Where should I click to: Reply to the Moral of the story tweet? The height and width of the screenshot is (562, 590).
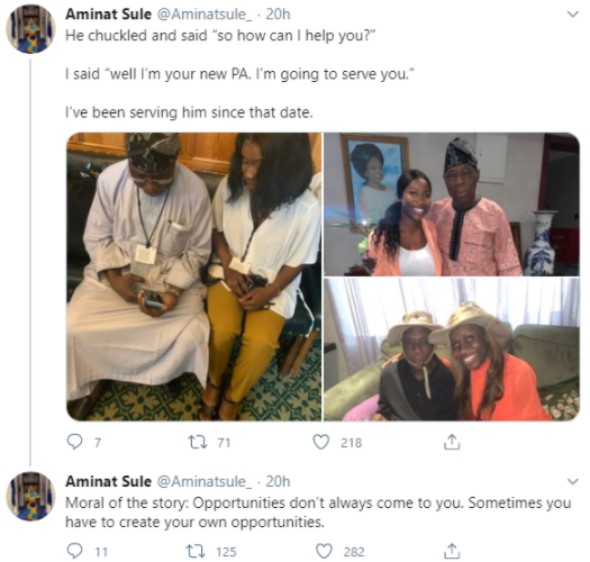75,551
